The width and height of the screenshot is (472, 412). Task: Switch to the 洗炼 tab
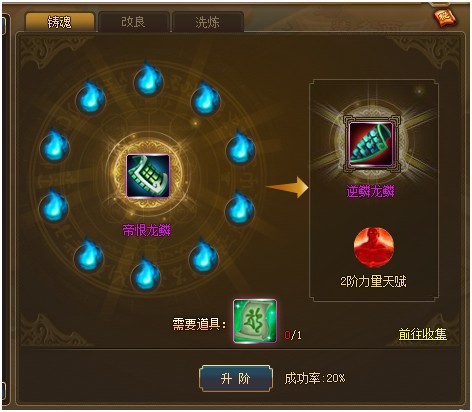207,22
